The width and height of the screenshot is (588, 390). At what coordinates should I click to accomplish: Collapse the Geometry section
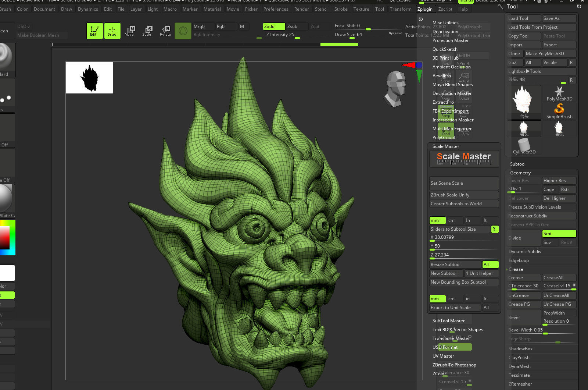[x=520, y=173]
